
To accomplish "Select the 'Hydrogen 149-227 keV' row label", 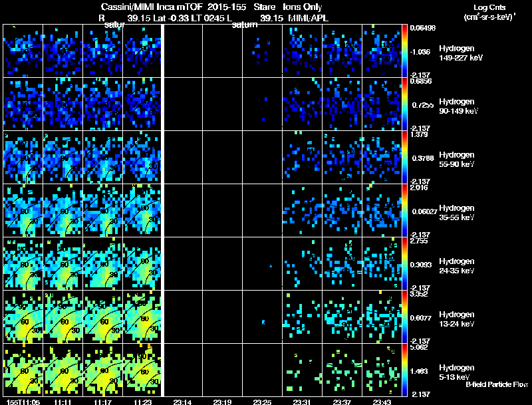I will coord(460,53).
